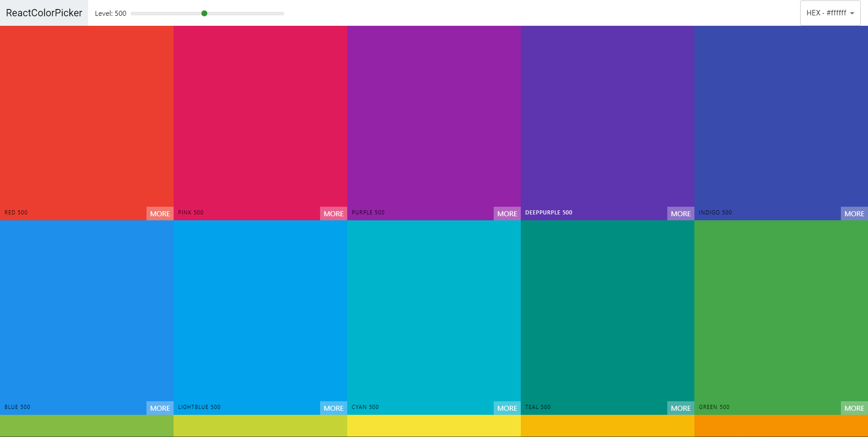Open more shades of Blue 500
Viewport: 868px width, 437px height.
tap(160, 408)
